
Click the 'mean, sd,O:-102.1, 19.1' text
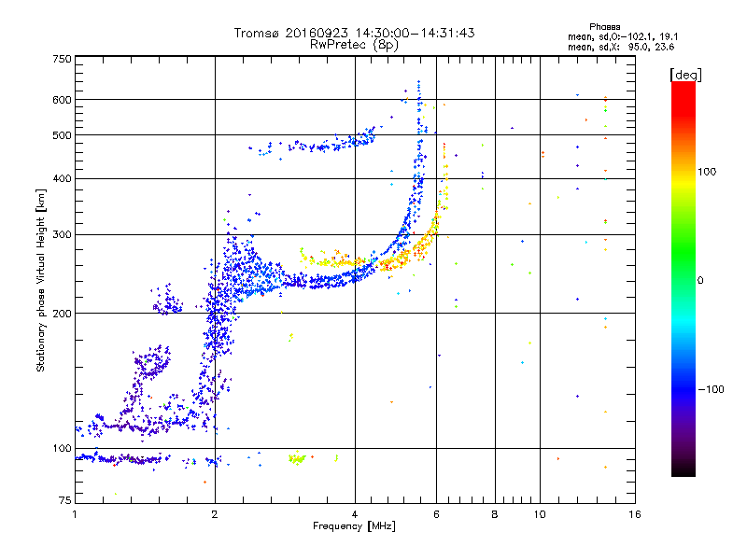tap(623, 36)
